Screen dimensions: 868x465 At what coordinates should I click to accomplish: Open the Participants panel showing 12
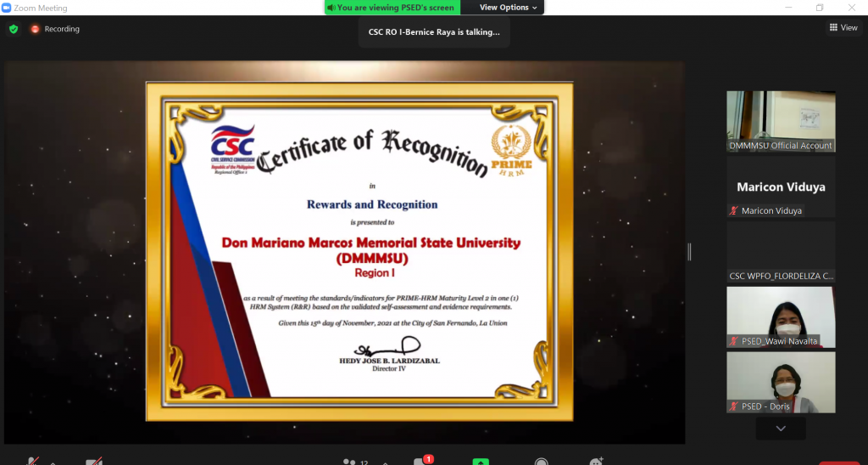click(x=355, y=461)
